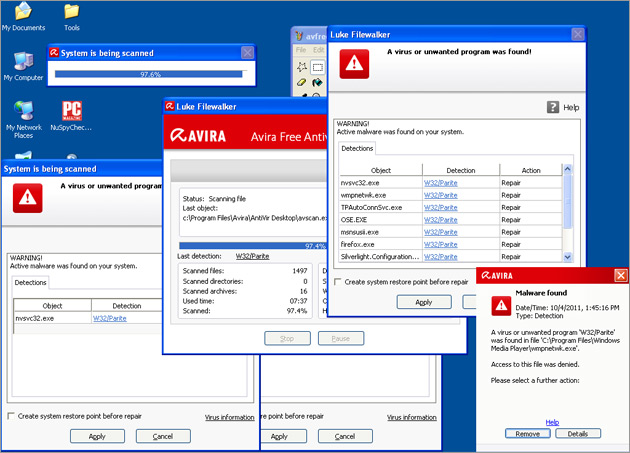Close the Avira Malware found popup

(x=621, y=275)
